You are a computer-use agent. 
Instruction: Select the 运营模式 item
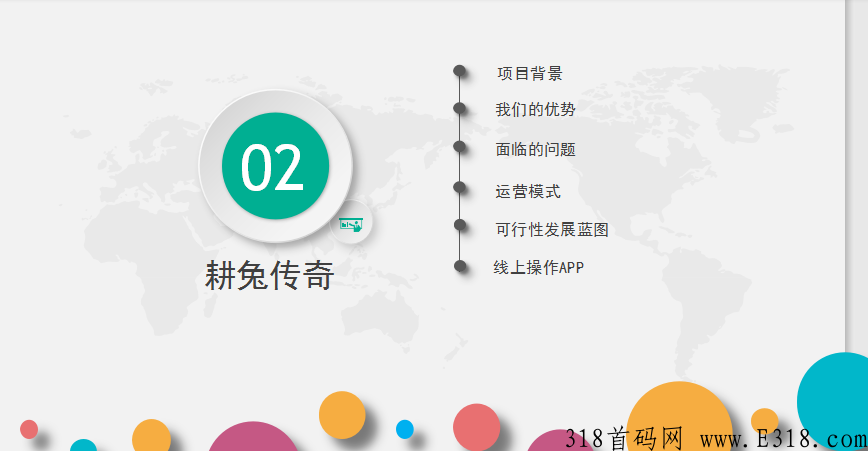click(528, 191)
